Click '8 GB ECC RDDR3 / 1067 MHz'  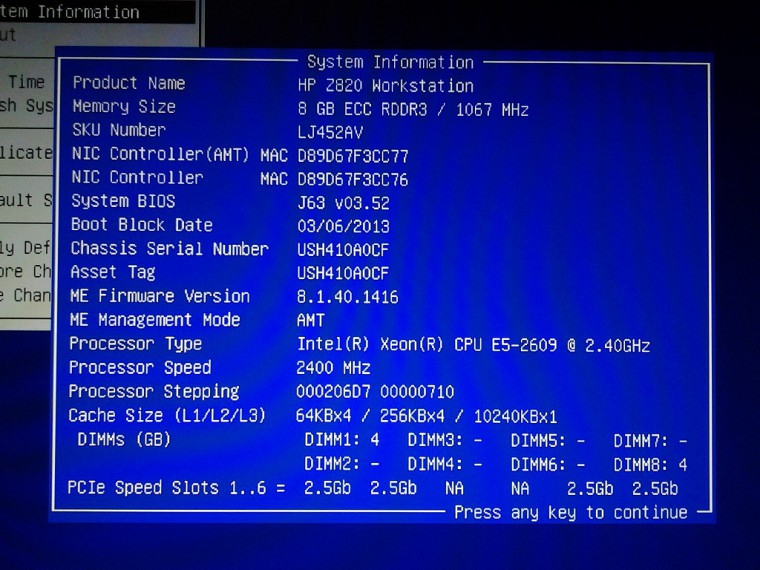[x=413, y=110]
